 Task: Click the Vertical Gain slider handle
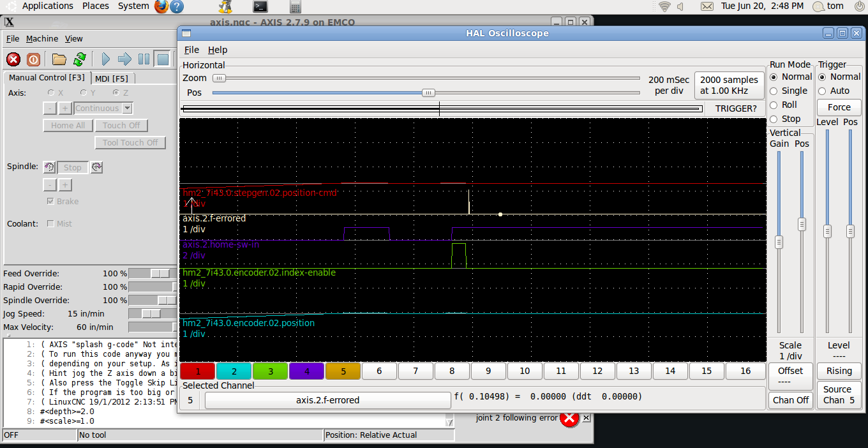(x=779, y=243)
